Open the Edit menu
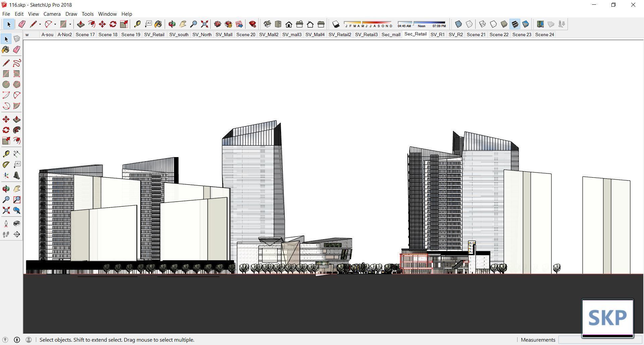This screenshot has width=644, height=345. (19, 14)
